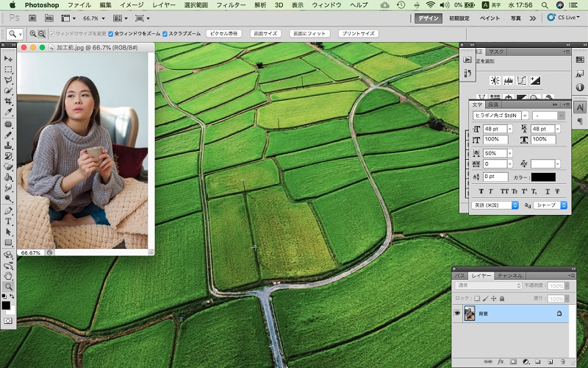
Task: Select the Dodge tool in toolbox
Action: click(8, 198)
